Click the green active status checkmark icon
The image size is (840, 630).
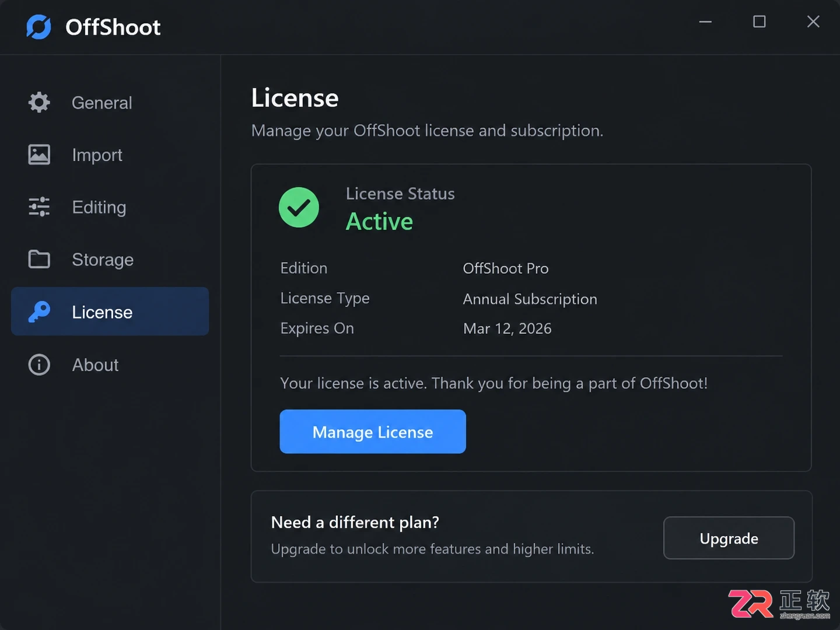(299, 207)
